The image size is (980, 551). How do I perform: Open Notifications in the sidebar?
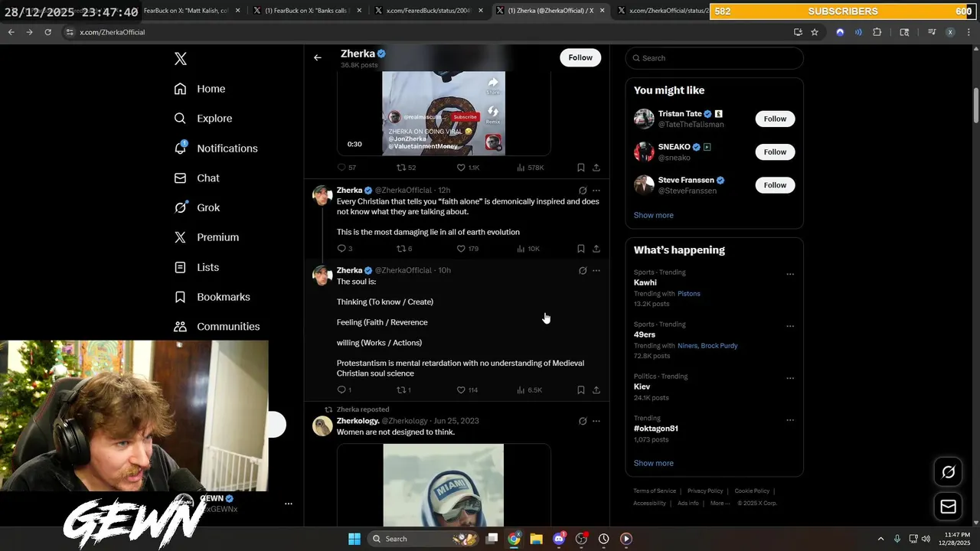point(216,148)
